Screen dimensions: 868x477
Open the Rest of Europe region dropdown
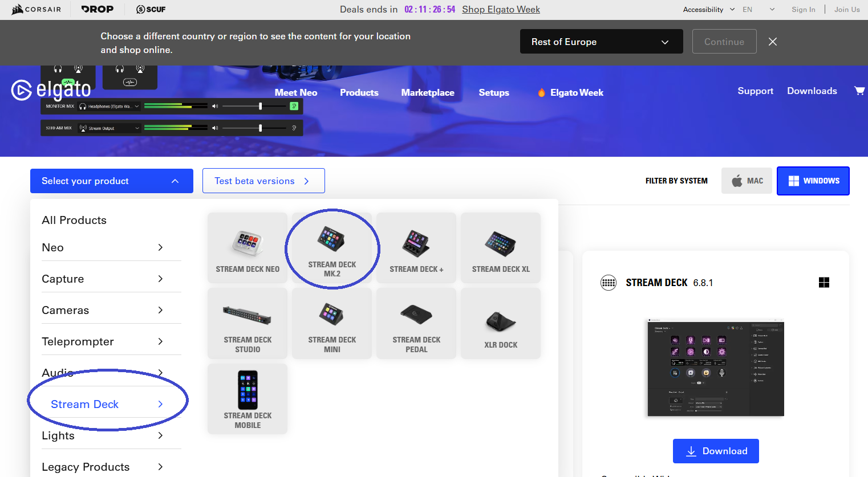point(602,42)
